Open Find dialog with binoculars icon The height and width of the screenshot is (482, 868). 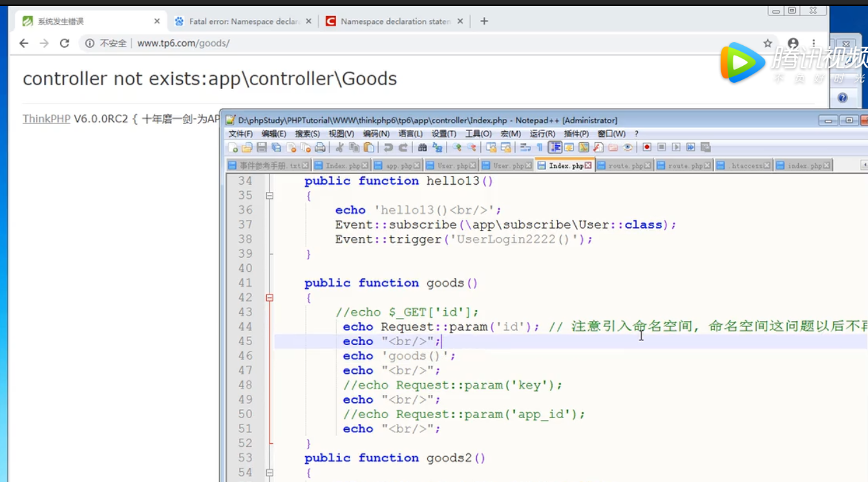point(422,147)
